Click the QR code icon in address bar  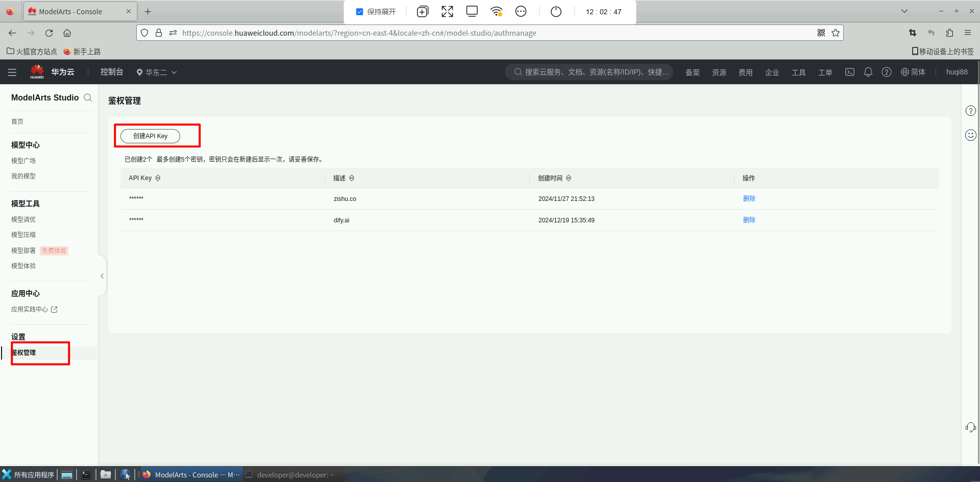coord(821,33)
